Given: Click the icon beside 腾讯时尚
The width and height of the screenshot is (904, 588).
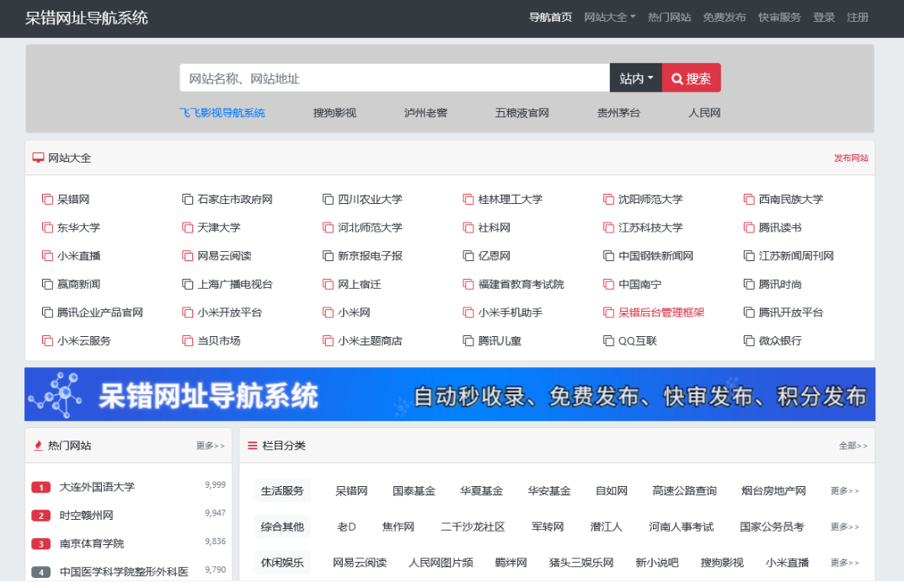Looking at the screenshot, I should click(749, 284).
